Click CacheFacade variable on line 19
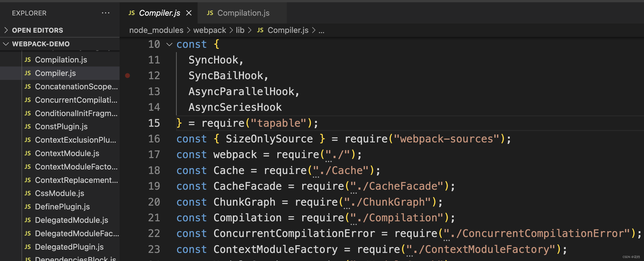 (x=248, y=186)
